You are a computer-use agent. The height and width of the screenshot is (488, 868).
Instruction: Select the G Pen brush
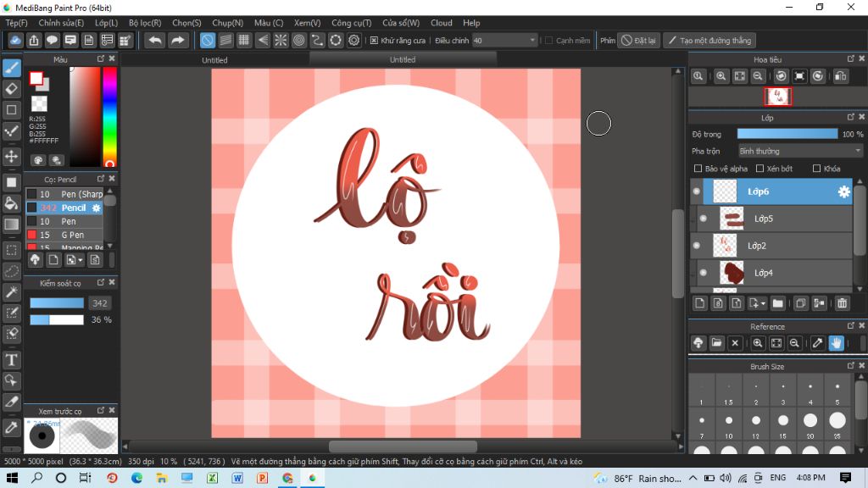coord(64,235)
